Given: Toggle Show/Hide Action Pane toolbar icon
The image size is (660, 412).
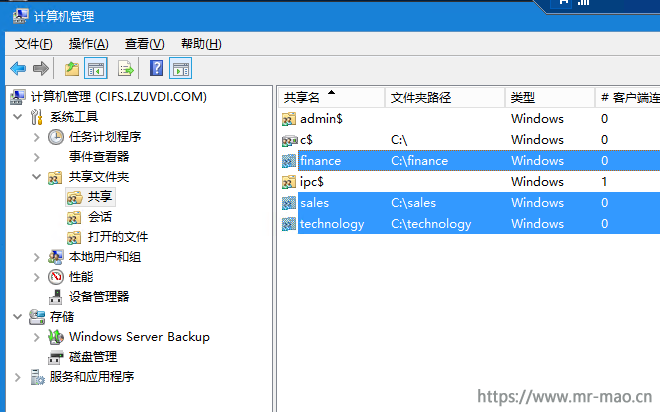Looking at the screenshot, I should [181, 68].
